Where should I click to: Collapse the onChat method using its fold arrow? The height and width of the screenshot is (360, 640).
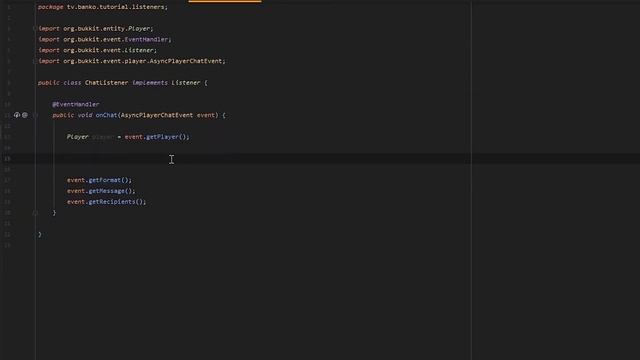coord(35,115)
